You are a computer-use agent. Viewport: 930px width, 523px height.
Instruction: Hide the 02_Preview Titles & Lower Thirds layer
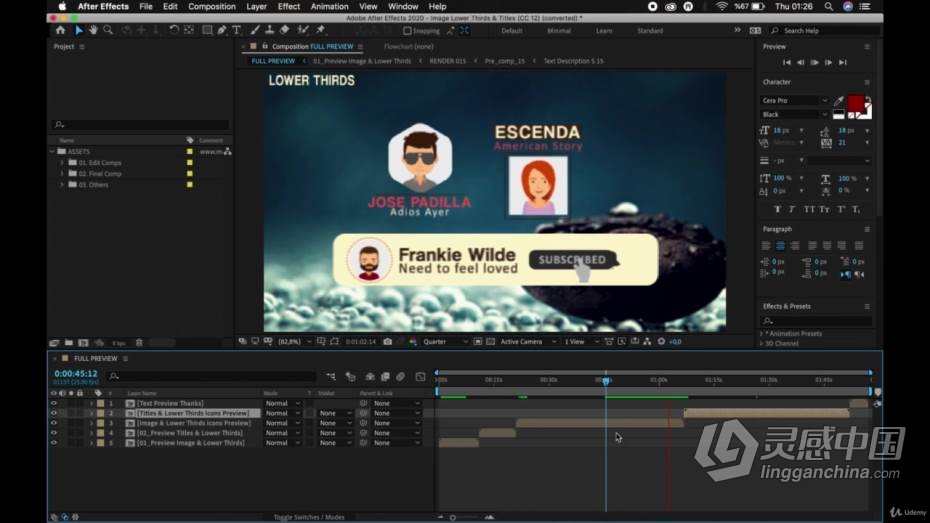tap(53, 433)
